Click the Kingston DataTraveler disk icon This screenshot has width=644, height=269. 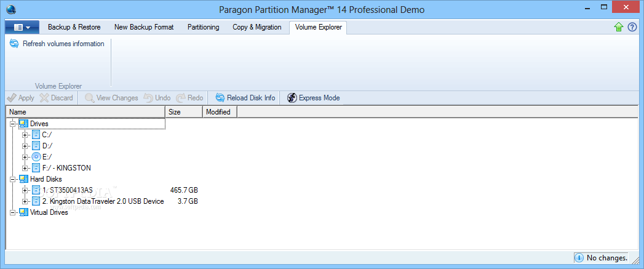tap(36, 201)
